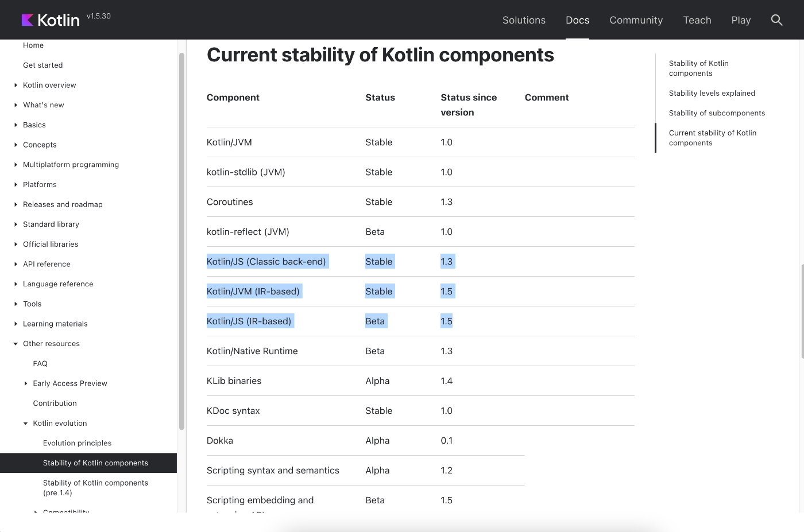Expand the Tools arrow
This screenshot has height=532, width=804.
[16, 304]
